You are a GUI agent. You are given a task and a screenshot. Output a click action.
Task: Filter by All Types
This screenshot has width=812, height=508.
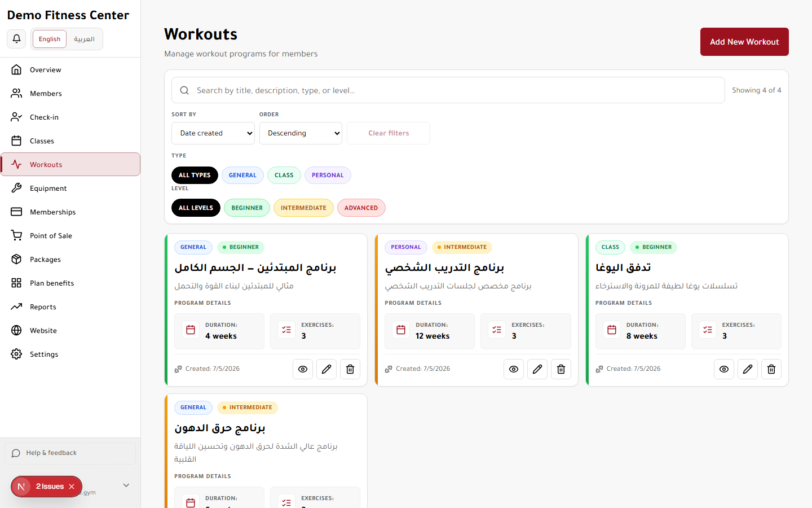(x=195, y=175)
